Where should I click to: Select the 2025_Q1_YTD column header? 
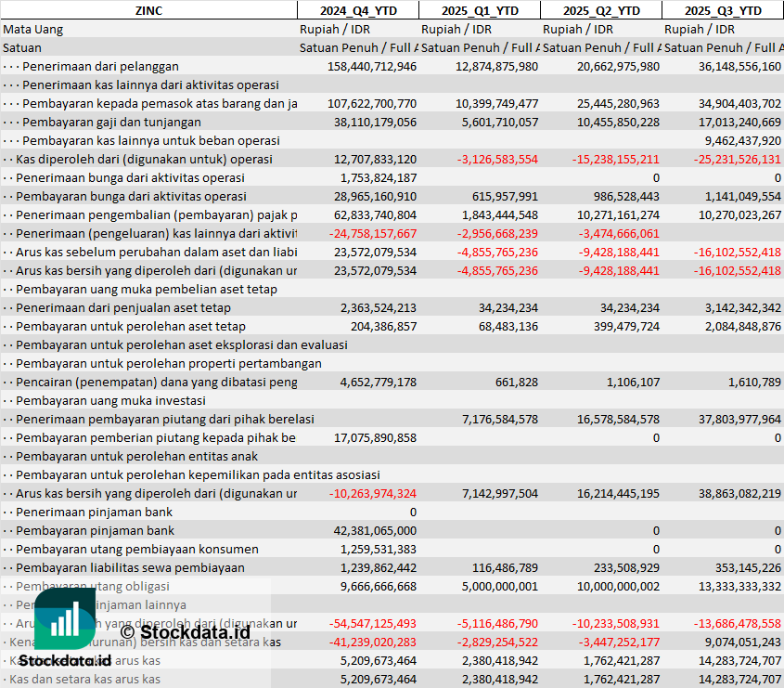pos(480,10)
